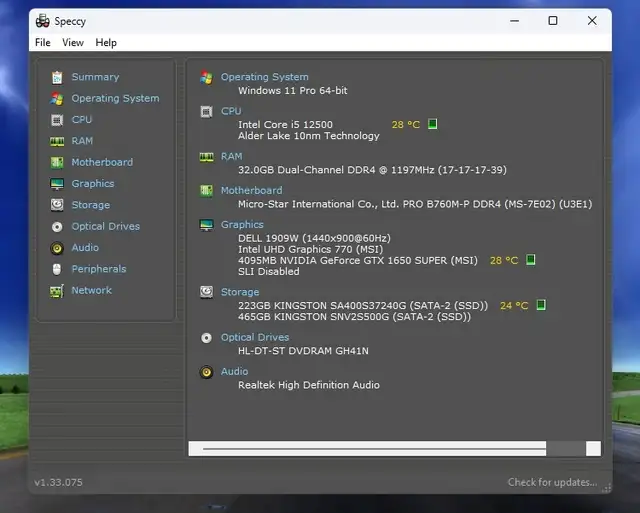Image resolution: width=640 pixels, height=513 pixels.
Task: Click the Graphics monitor icon in sidebar
Action: click(57, 184)
